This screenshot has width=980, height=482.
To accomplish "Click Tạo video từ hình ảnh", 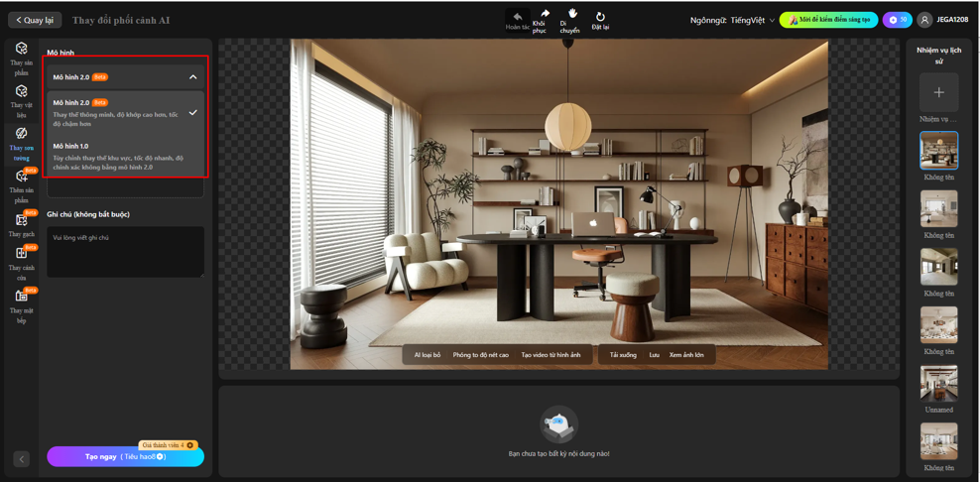I will (x=551, y=354).
